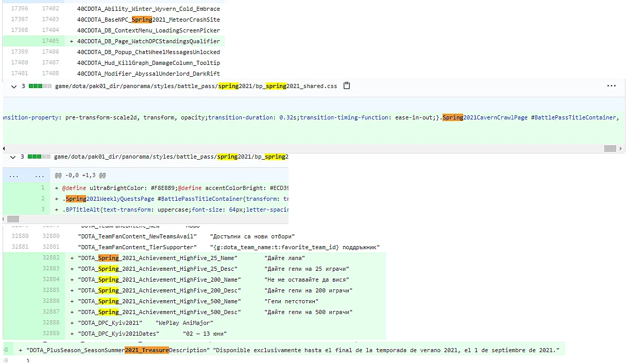Image resolution: width=627 pixels, height=364 pixels.
Task: Click the TeamFanContent_NewTeamsAvail line
Action: [x=186, y=236]
